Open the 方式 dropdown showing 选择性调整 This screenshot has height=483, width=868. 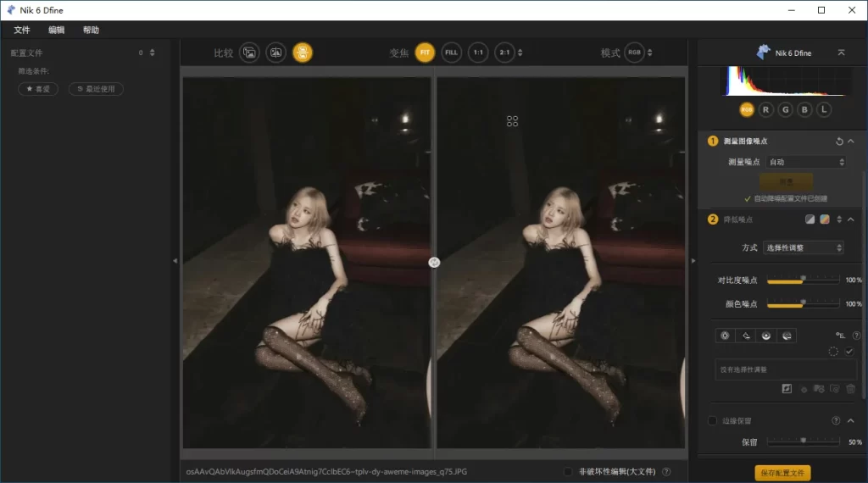click(x=804, y=247)
